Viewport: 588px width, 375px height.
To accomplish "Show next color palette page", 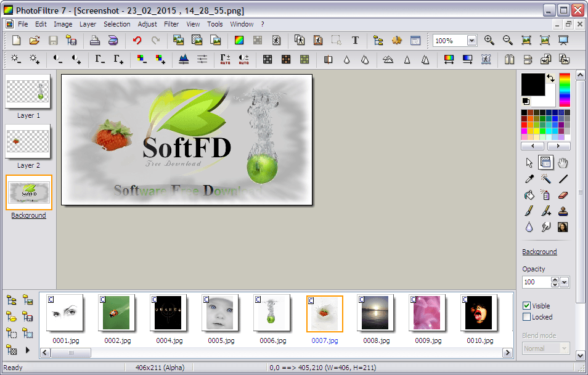I will 559,146.
